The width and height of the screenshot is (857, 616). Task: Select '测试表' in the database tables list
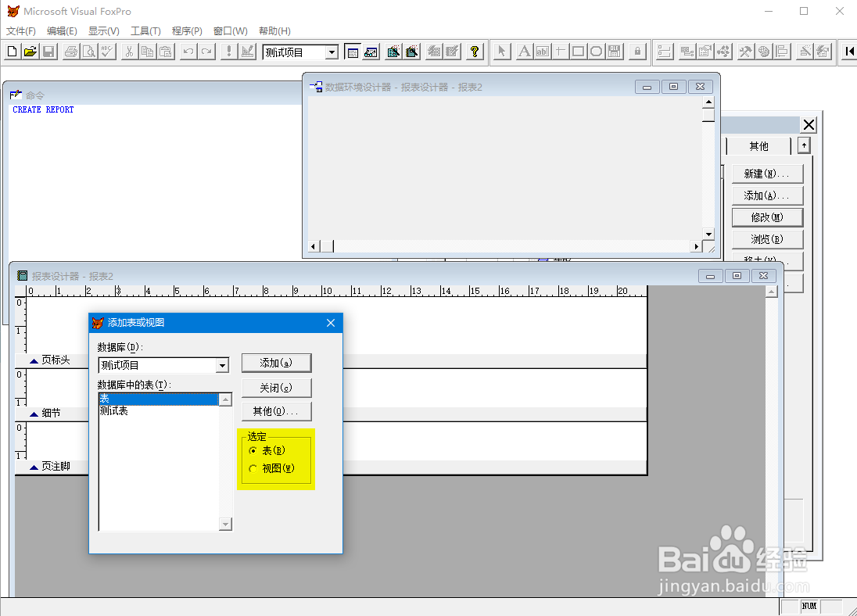point(159,411)
